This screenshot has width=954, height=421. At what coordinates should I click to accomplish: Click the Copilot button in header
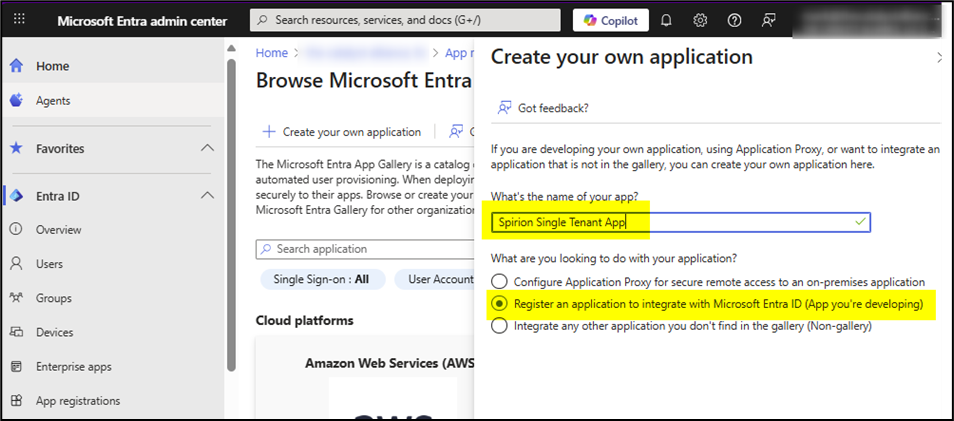tap(611, 20)
